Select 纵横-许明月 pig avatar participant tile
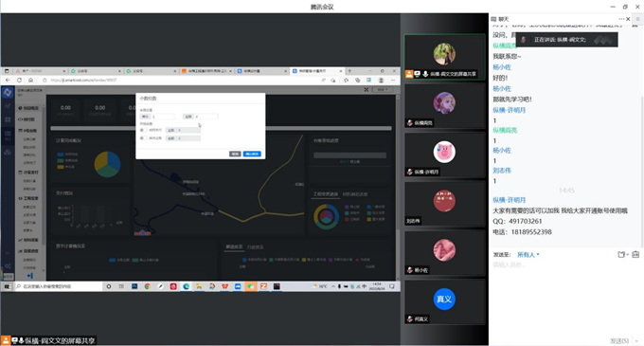This screenshot has height=346, width=644. click(x=444, y=155)
